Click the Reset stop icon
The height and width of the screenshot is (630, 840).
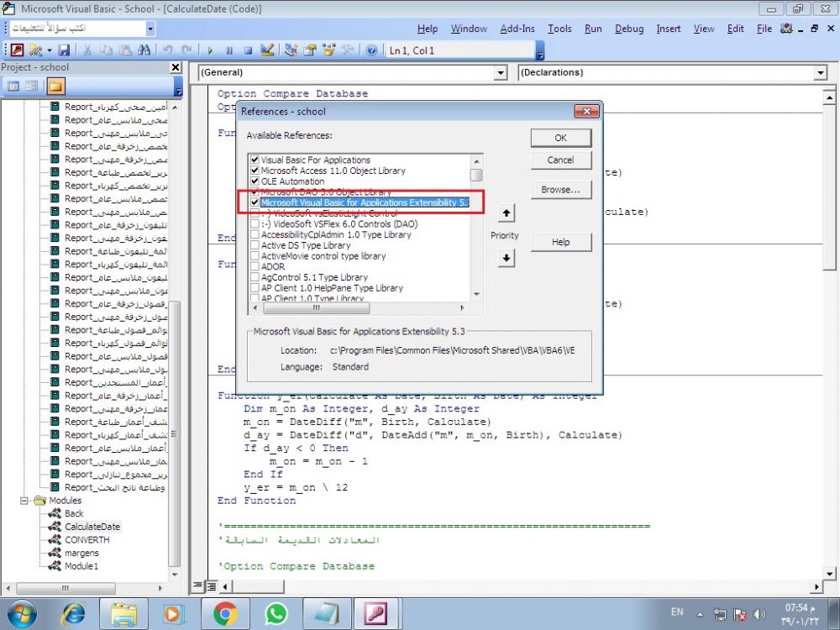pyautogui.click(x=248, y=50)
